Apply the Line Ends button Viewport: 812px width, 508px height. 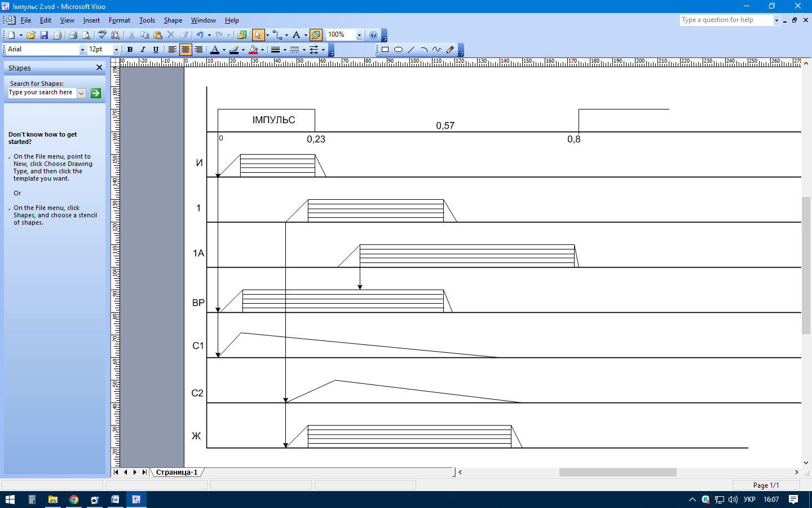[314, 50]
